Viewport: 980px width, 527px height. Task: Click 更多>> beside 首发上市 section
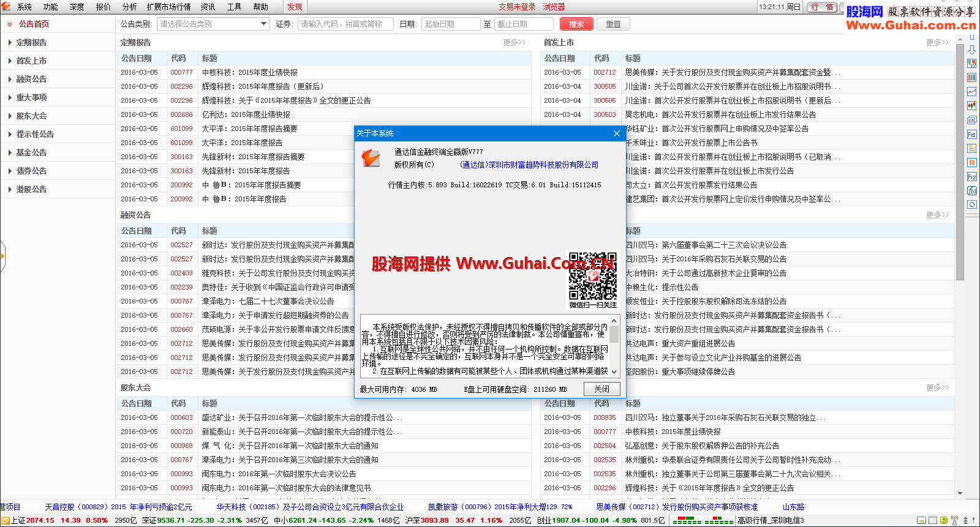[x=937, y=42]
